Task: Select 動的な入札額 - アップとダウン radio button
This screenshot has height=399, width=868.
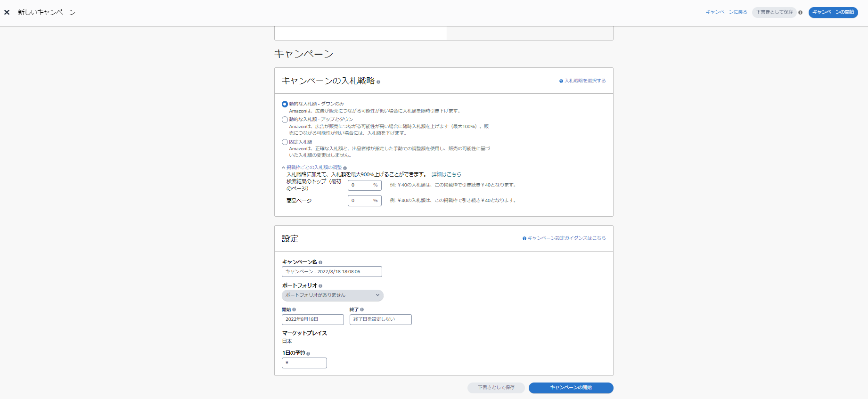Action: point(285,120)
